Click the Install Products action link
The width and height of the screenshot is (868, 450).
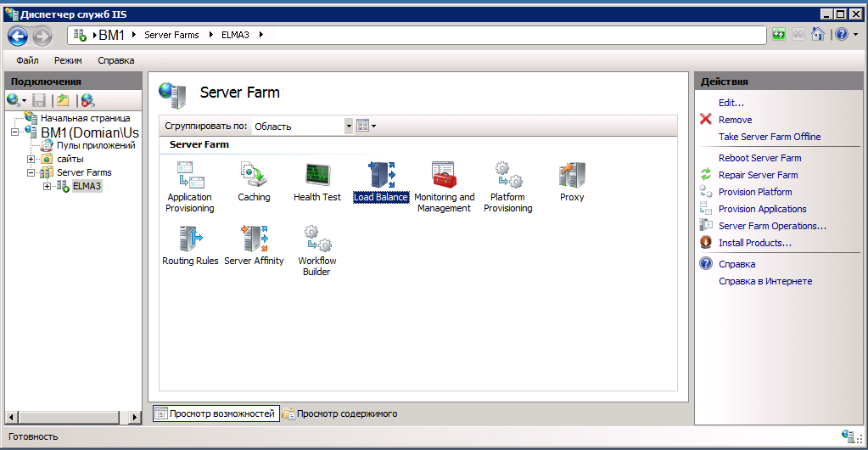(754, 243)
